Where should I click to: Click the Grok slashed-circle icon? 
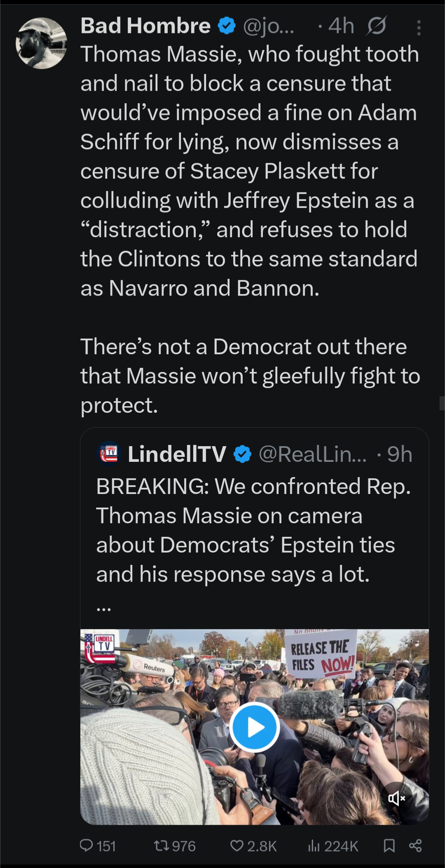pyautogui.click(x=376, y=26)
